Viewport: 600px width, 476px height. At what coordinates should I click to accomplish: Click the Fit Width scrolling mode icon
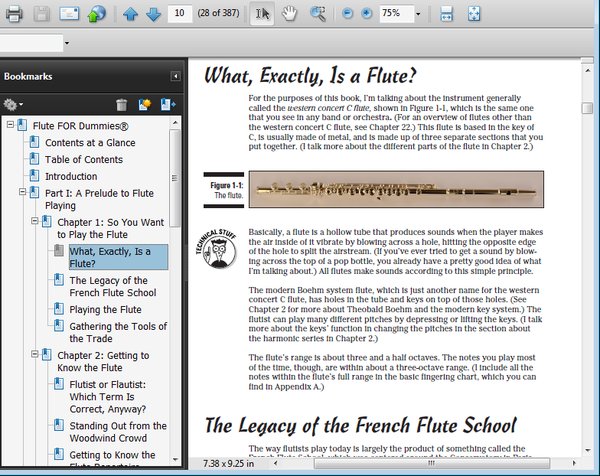(447, 14)
